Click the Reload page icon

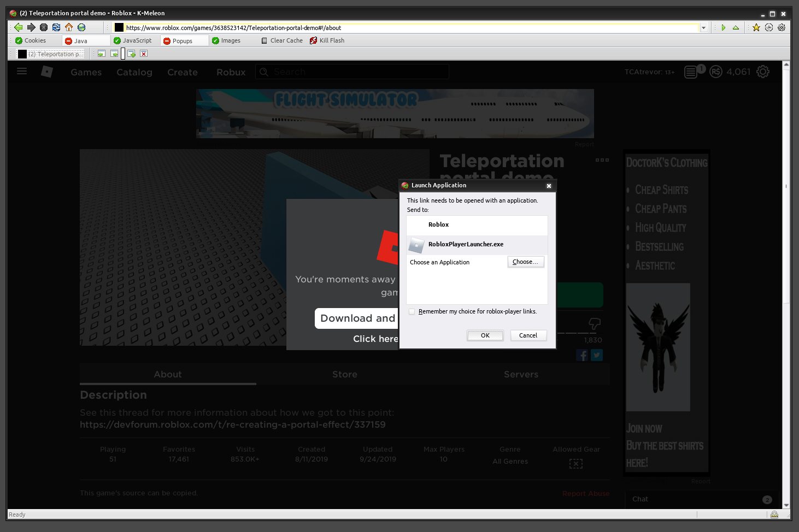(x=56, y=27)
